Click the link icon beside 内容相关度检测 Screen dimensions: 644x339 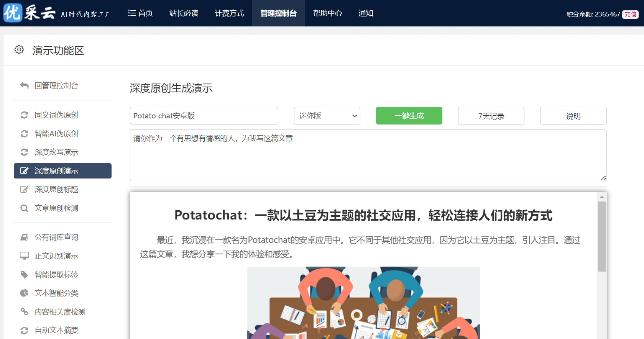[x=25, y=312]
